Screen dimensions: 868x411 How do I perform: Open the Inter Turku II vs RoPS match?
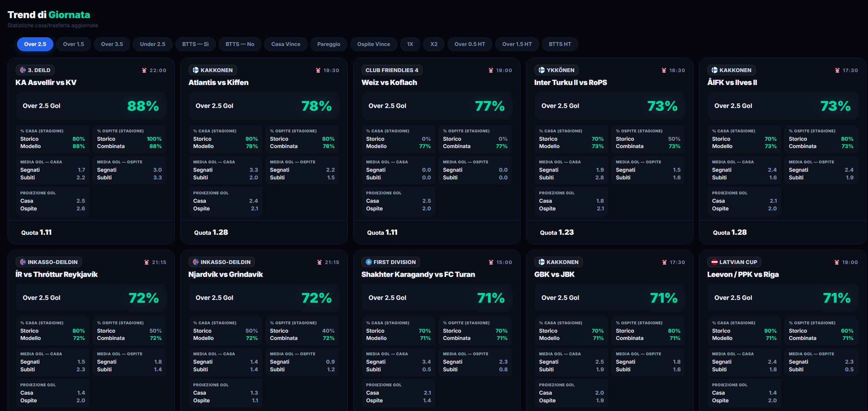click(x=571, y=83)
